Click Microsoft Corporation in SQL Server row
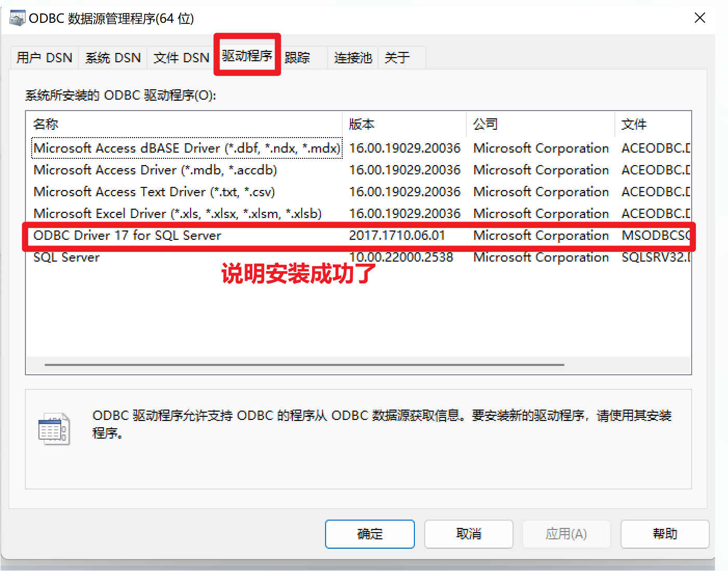The height and width of the screenshot is (571, 728). pyautogui.click(x=541, y=257)
